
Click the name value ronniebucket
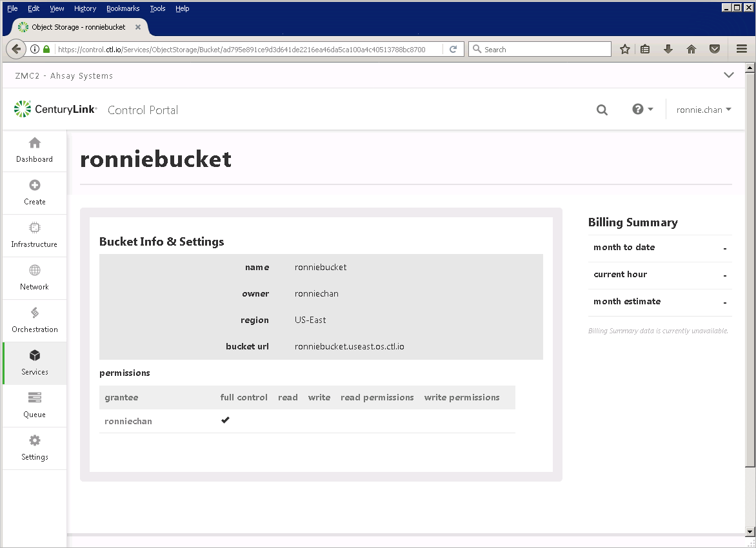(x=321, y=267)
